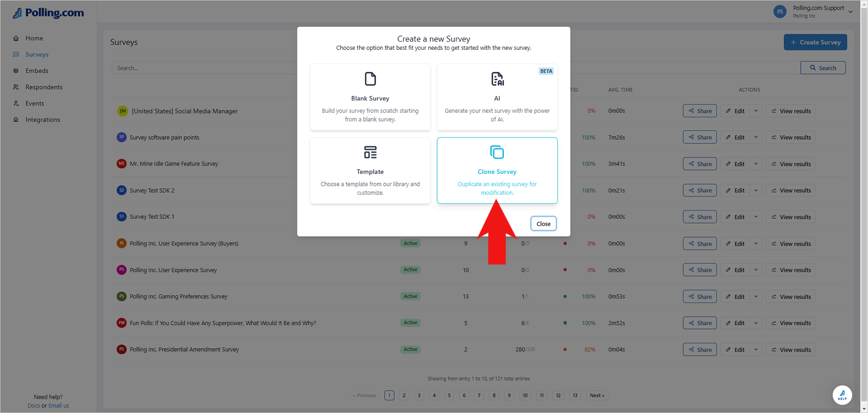This screenshot has width=868, height=413.
Task: Click the BETA badge on AI card
Action: tap(546, 71)
